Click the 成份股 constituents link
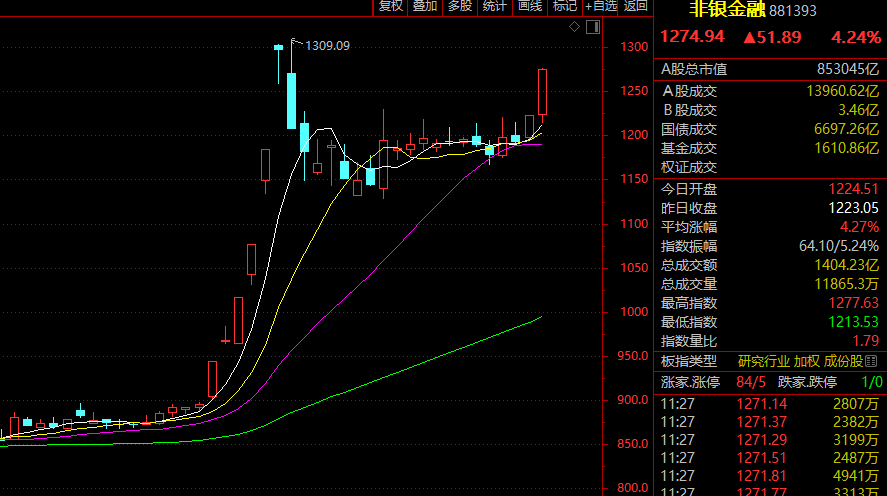 tap(845, 361)
